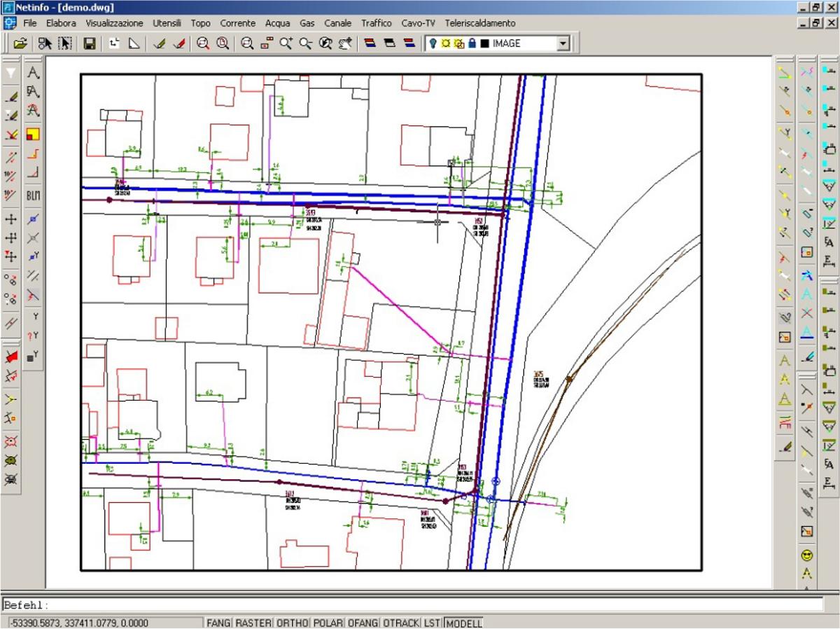Click the red-yellow square fill icon
Viewport: 840px width, 629px height.
click(33, 134)
